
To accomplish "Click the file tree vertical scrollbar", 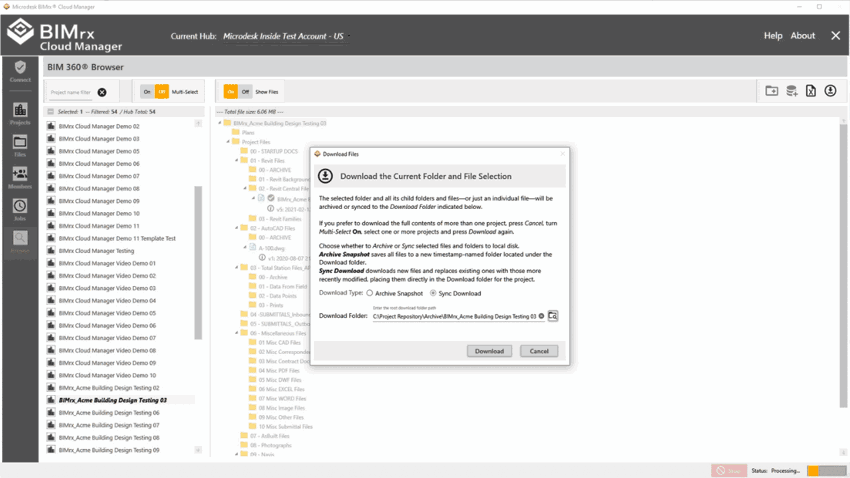I will pos(843,266).
